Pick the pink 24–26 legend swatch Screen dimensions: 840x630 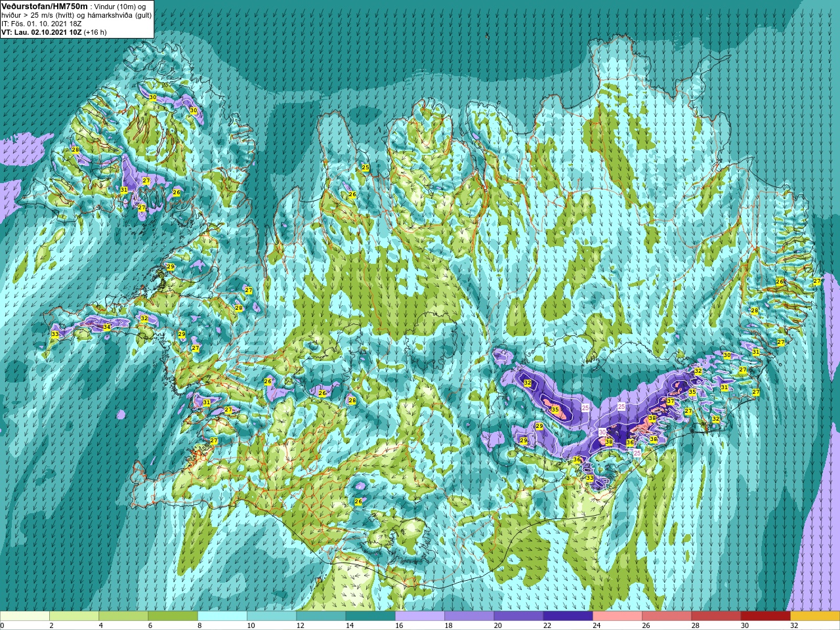617,616
